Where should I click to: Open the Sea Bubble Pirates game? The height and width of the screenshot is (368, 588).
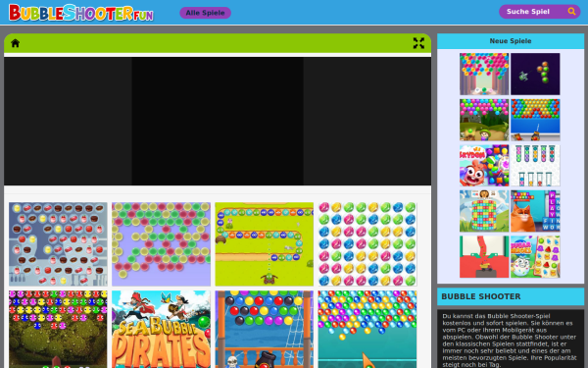point(162,329)
